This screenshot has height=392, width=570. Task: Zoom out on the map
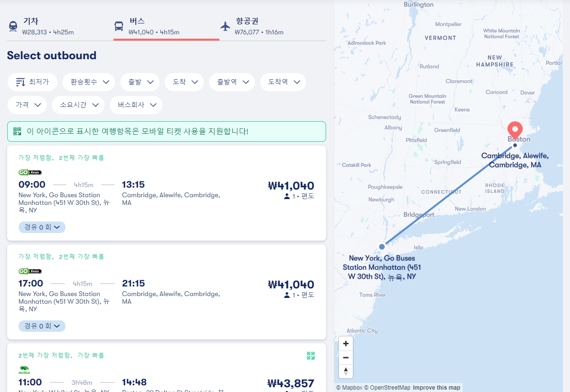(x=346, y=358)
